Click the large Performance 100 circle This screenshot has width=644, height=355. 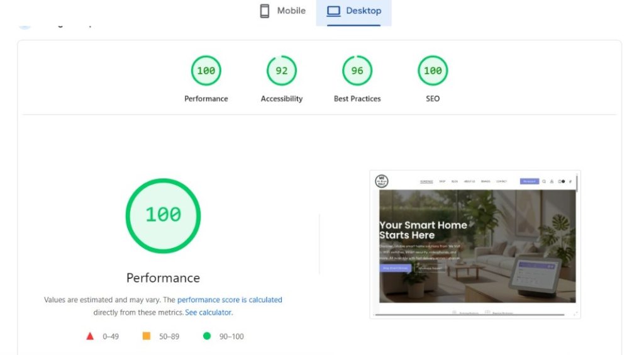click(163, 215)
